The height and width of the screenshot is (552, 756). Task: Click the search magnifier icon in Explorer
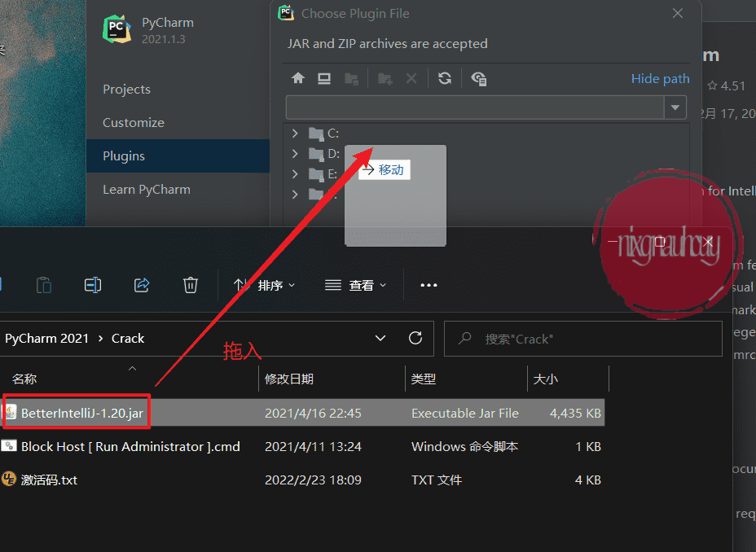point(465,338)
